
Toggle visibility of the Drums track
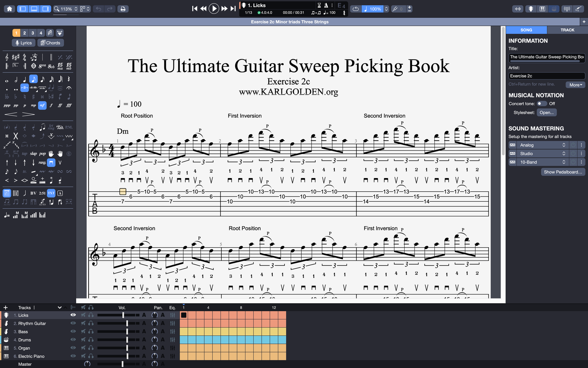73,340
